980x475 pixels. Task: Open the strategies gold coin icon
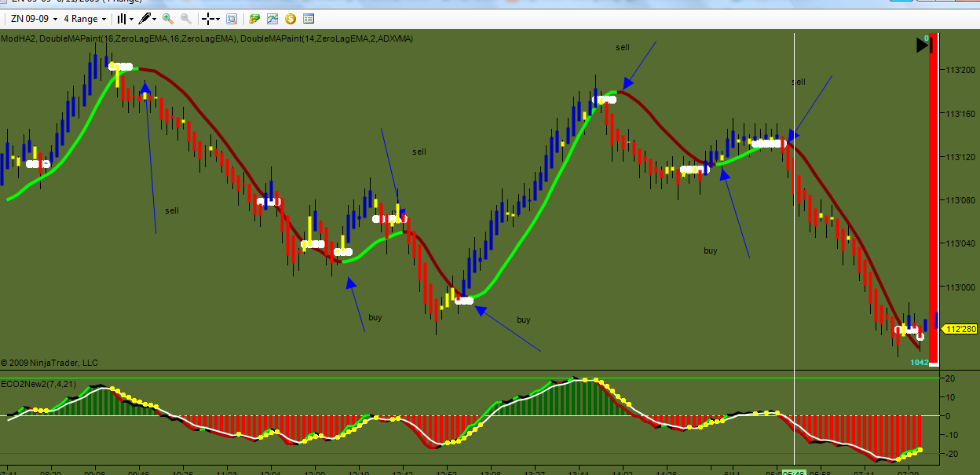click(x=291, y=18)
